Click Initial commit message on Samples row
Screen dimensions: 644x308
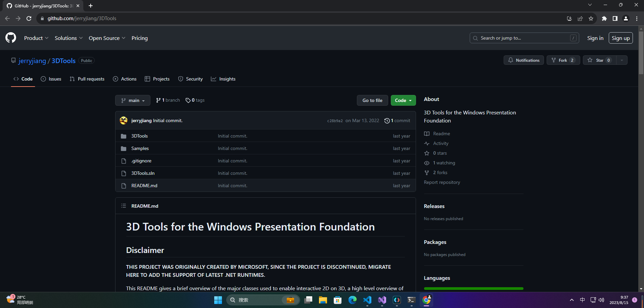pos(232,148)
